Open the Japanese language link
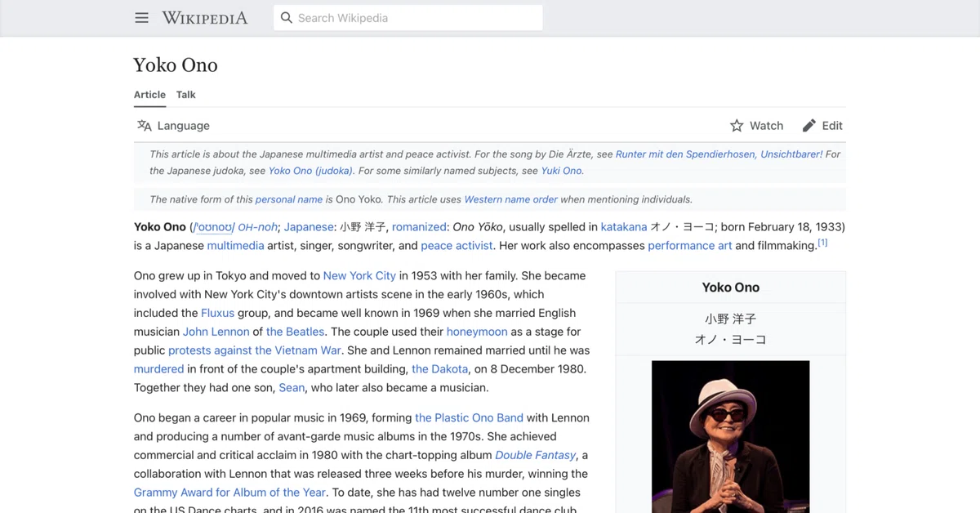980x513 pixels. point(309,227)
